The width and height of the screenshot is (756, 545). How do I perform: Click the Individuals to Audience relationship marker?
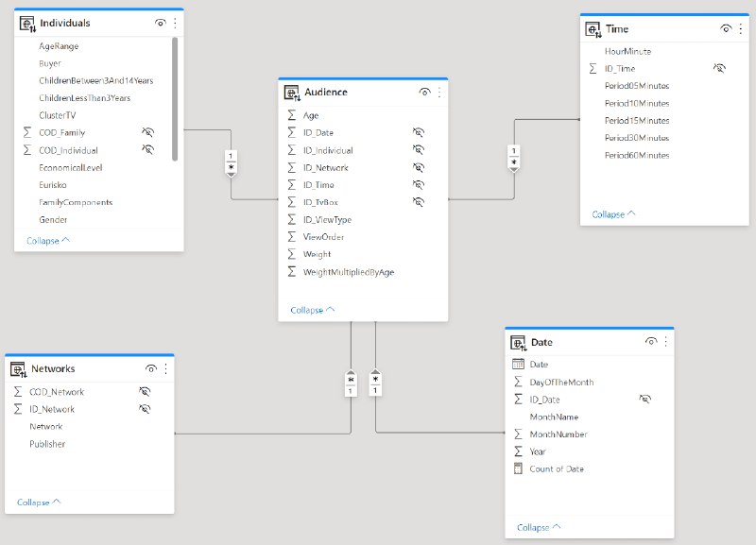pyautogui.click(x=231, y=162)
